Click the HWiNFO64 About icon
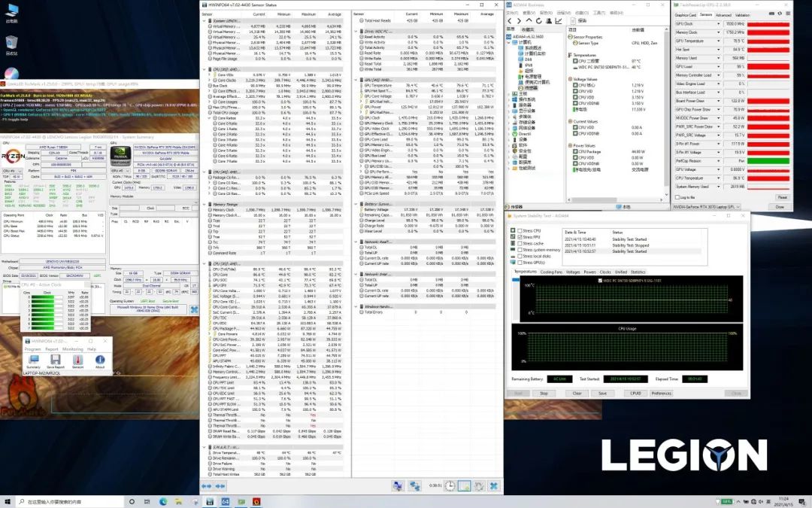 100,360
